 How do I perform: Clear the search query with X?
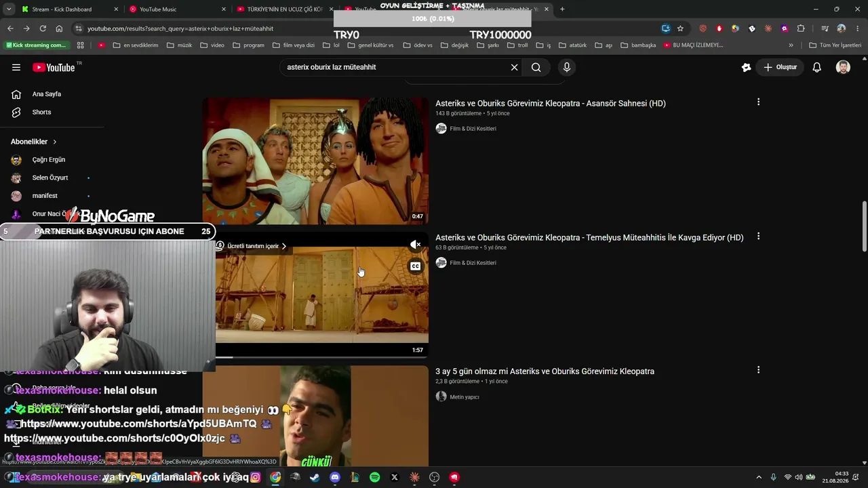click(x=514, y=67)
